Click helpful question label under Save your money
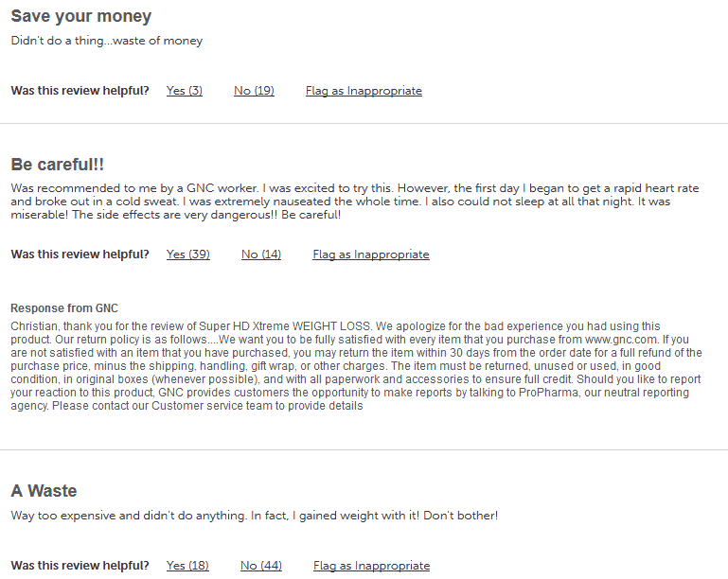This screenshot has width=728, height=579. coord(80,91)
